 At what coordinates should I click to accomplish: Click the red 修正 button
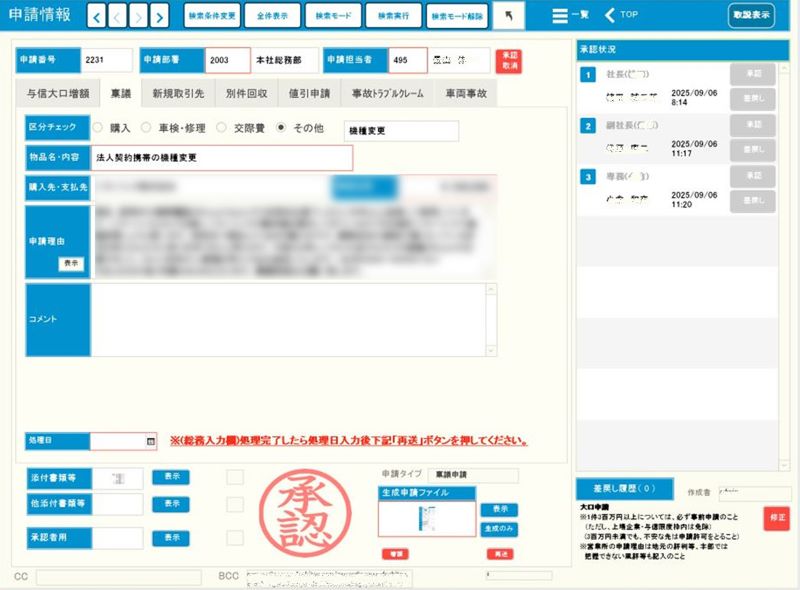(x=775, y=517)
